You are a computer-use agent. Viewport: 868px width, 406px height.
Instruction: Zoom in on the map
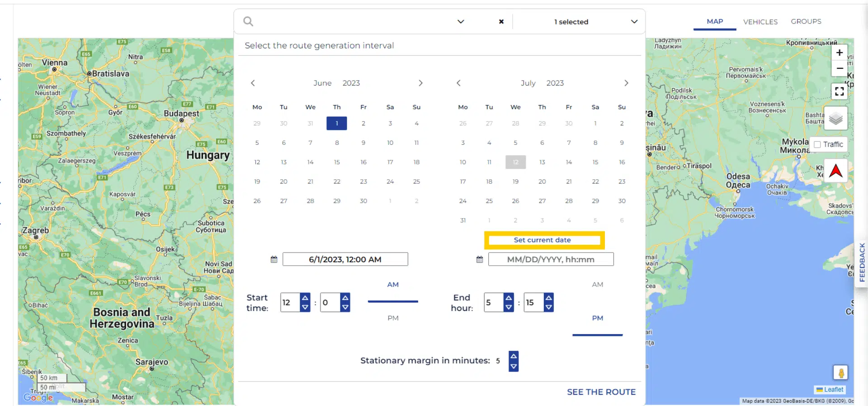coord(839,53)
